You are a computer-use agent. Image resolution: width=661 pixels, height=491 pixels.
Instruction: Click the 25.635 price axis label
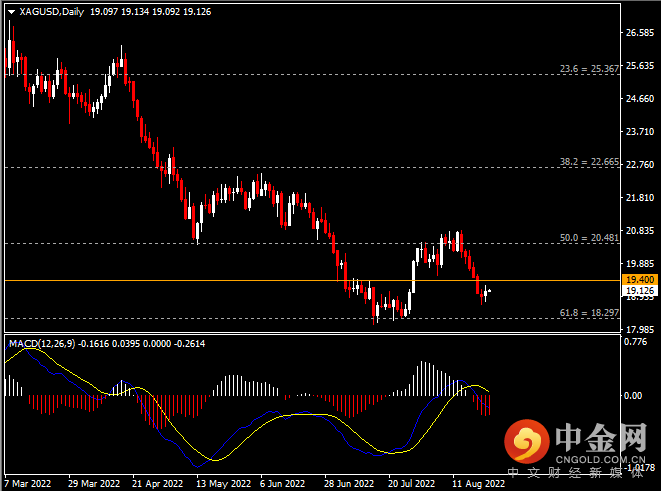(x=640, y=66)
